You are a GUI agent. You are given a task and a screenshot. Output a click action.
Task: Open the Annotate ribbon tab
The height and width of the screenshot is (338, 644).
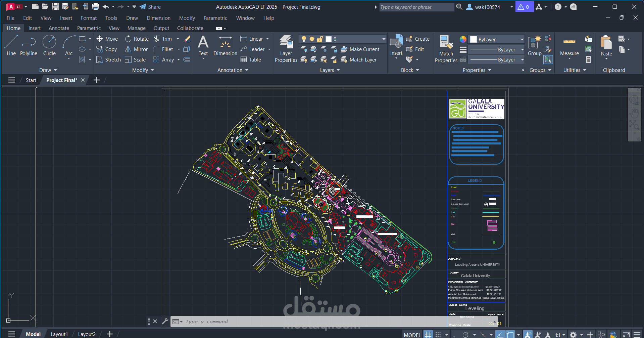59,28
